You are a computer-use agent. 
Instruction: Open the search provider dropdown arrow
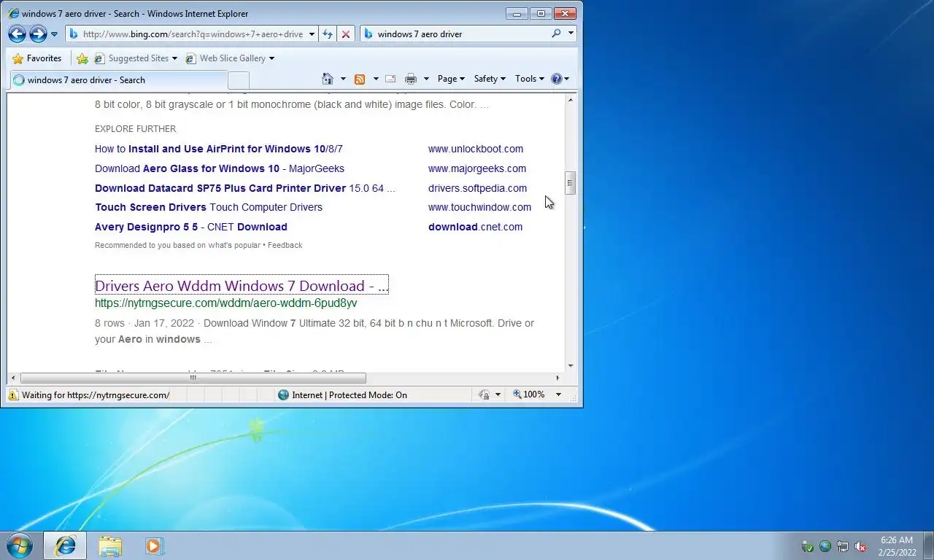click(x=571, y=34)
